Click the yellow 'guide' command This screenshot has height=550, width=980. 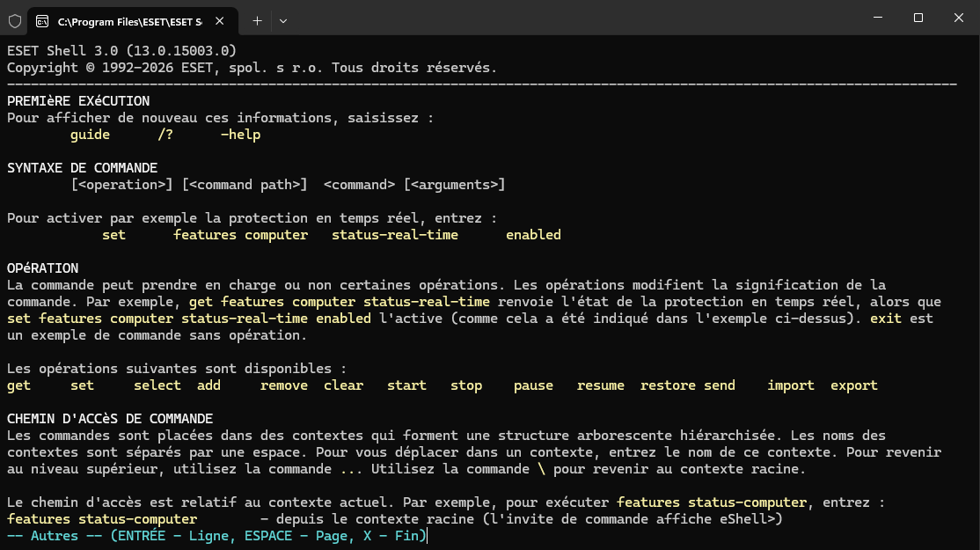[90, 135]
